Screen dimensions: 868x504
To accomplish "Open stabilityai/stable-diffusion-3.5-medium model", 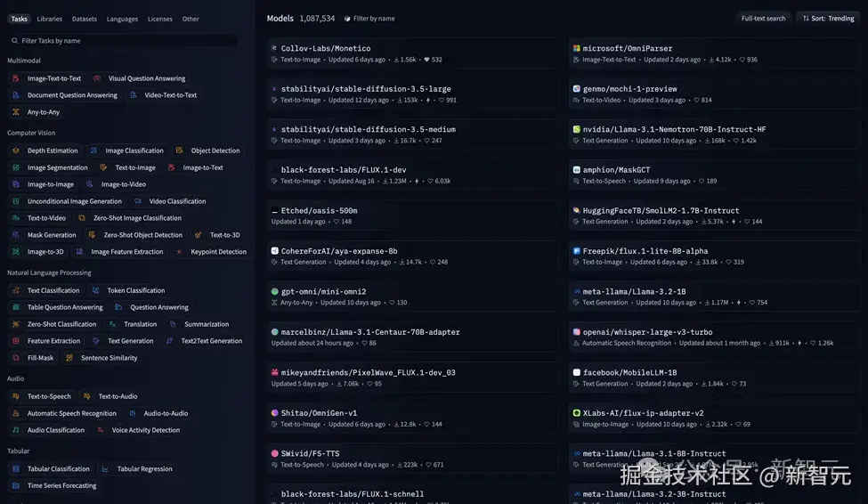I will point(412,134).
